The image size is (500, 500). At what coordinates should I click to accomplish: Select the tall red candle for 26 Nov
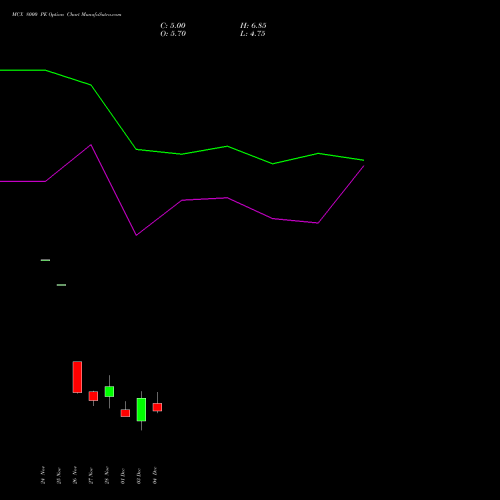77,377
